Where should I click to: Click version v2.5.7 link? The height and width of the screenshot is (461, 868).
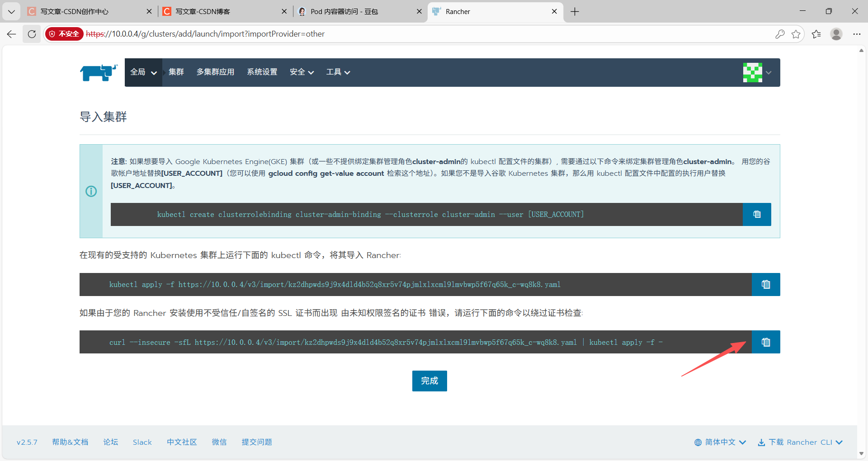click(27, 442)
